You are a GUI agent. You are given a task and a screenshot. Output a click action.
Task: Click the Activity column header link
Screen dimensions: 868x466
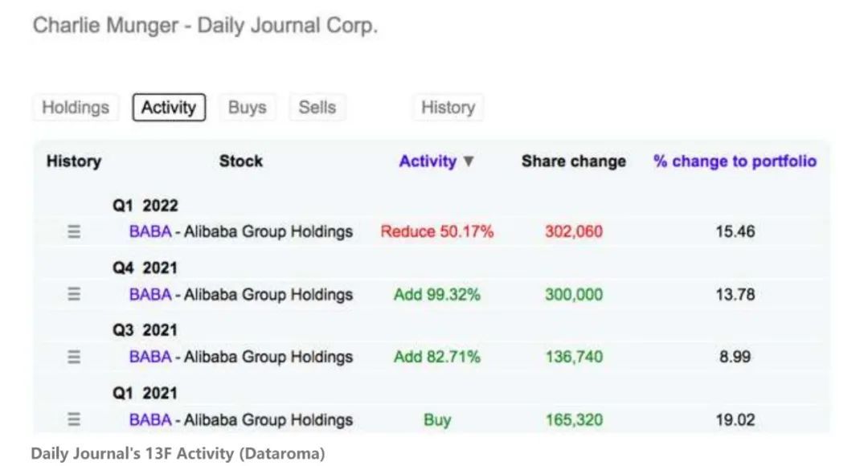click(428, 161)
